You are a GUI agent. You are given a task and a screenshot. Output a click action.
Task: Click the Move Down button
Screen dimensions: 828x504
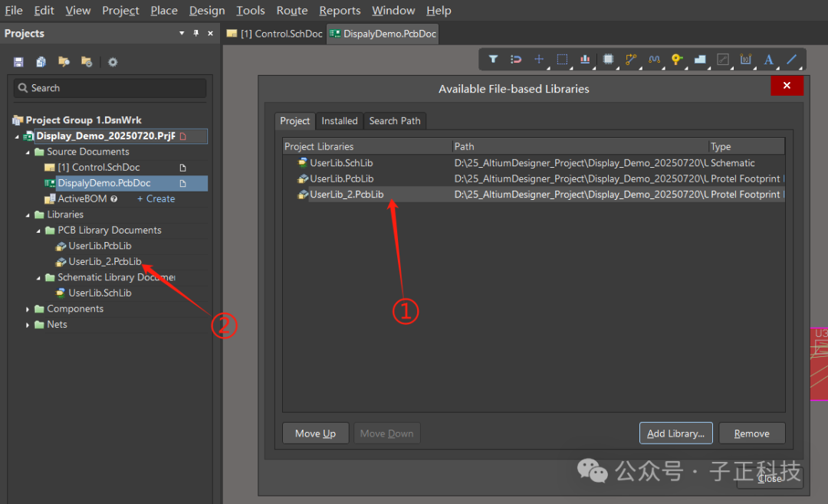click(x=386, y=434)
